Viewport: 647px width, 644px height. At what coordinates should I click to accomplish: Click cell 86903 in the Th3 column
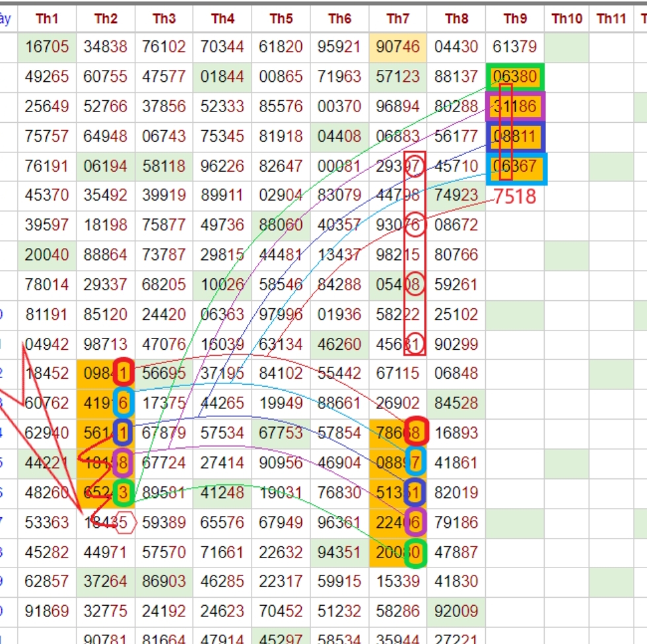(164, 582)
